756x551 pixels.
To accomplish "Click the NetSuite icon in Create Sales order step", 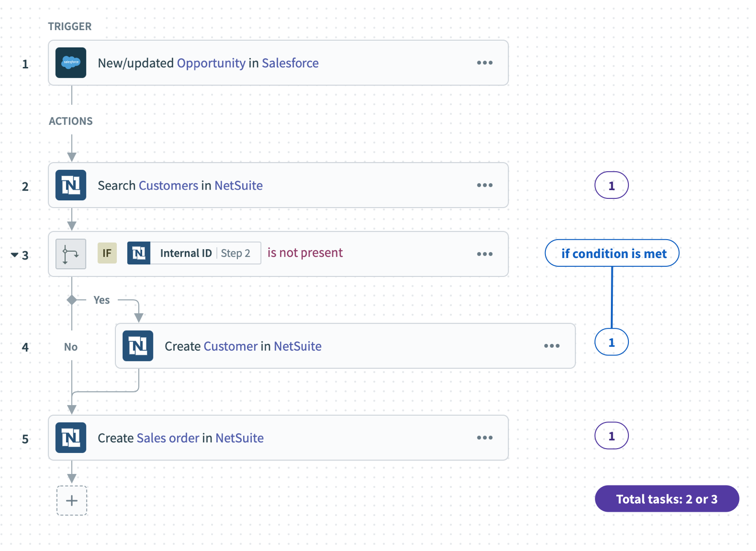I will point(71,438).
